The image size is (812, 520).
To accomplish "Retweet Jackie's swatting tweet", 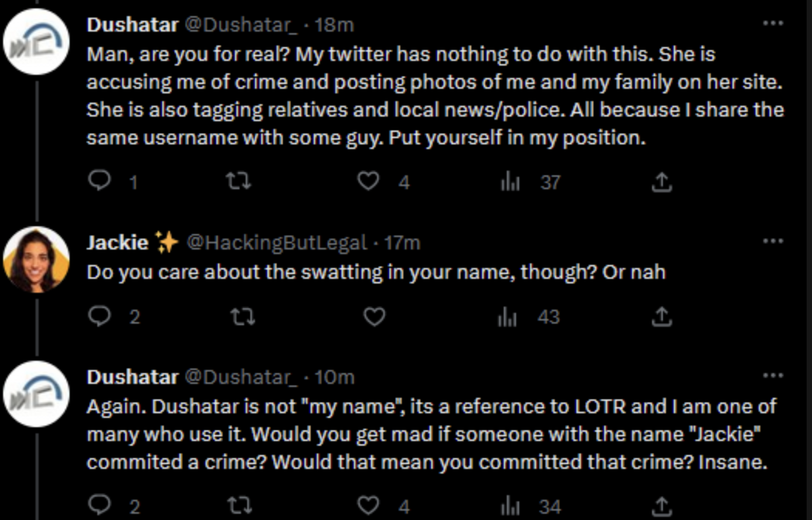I will 243,317.
